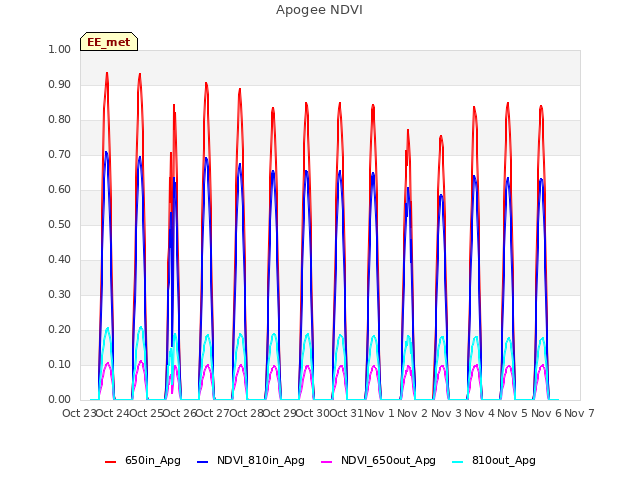
Task: Click the 0.70 y-axis label
Action: tap(60, 154)
